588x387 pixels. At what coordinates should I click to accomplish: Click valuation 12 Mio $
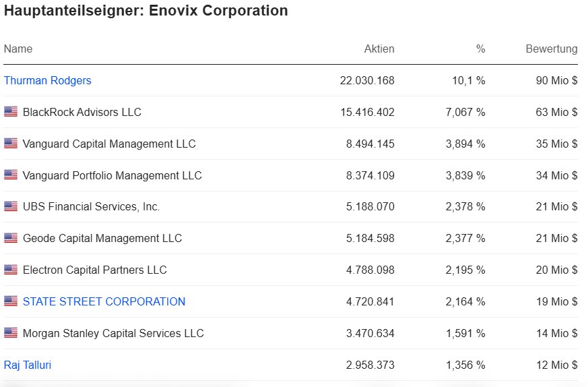(556, 365)
